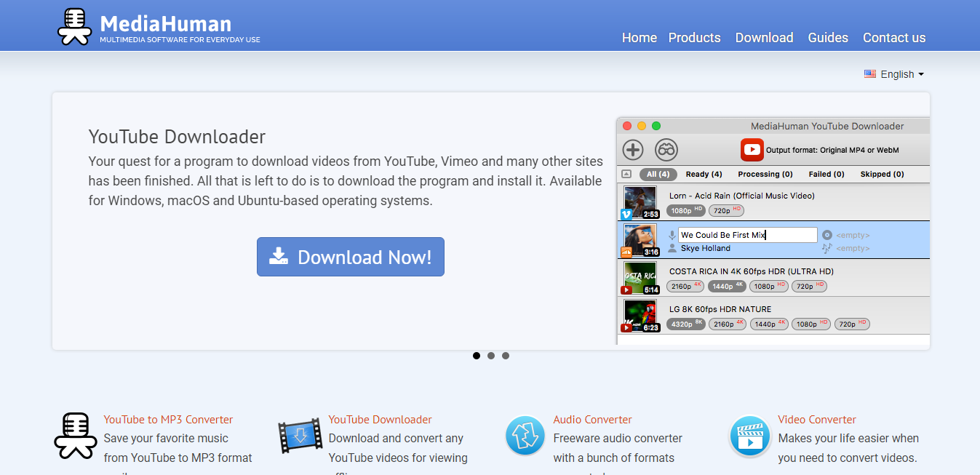Click the artist person icon beside Skye Holland
Viewport: 980px width, 475px height.
pyautogui.click(x=672, y=248)
